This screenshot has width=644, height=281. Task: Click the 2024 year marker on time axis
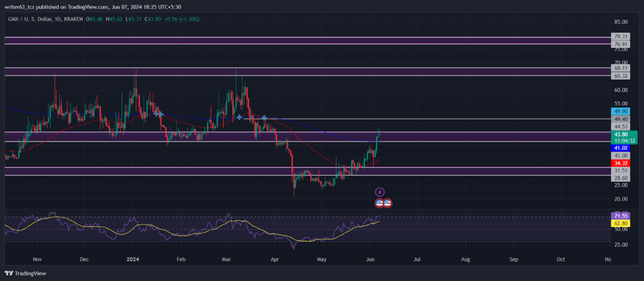133,260
